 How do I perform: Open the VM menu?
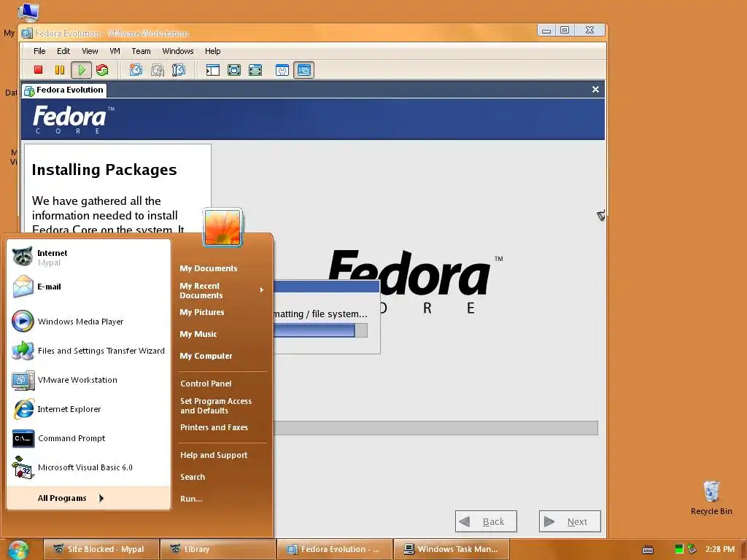(x=115, y=51)
